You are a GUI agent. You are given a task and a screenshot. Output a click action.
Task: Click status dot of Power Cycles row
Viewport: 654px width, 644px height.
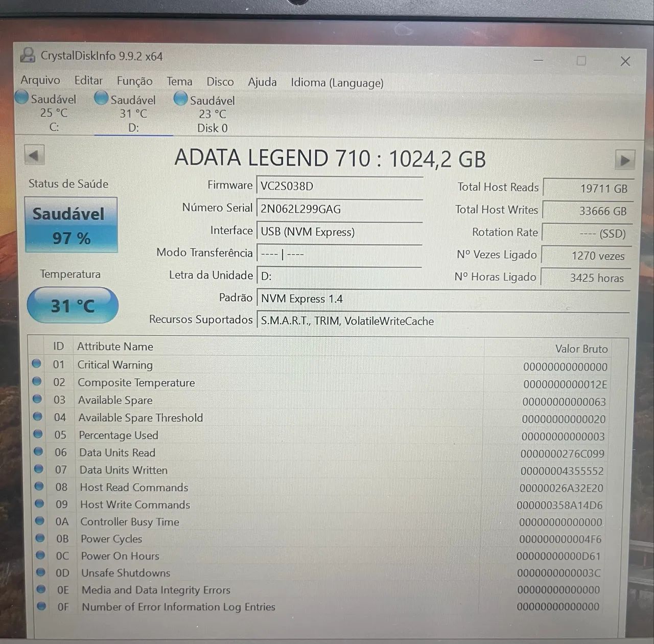(x=40, y=538)
